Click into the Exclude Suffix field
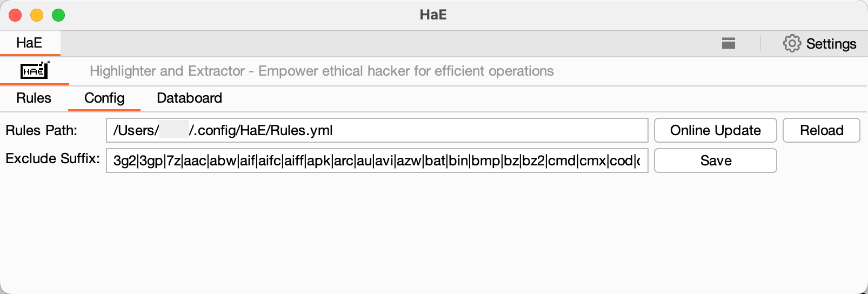868x294 pixels. pyautogui.click(x=377, y=161)
